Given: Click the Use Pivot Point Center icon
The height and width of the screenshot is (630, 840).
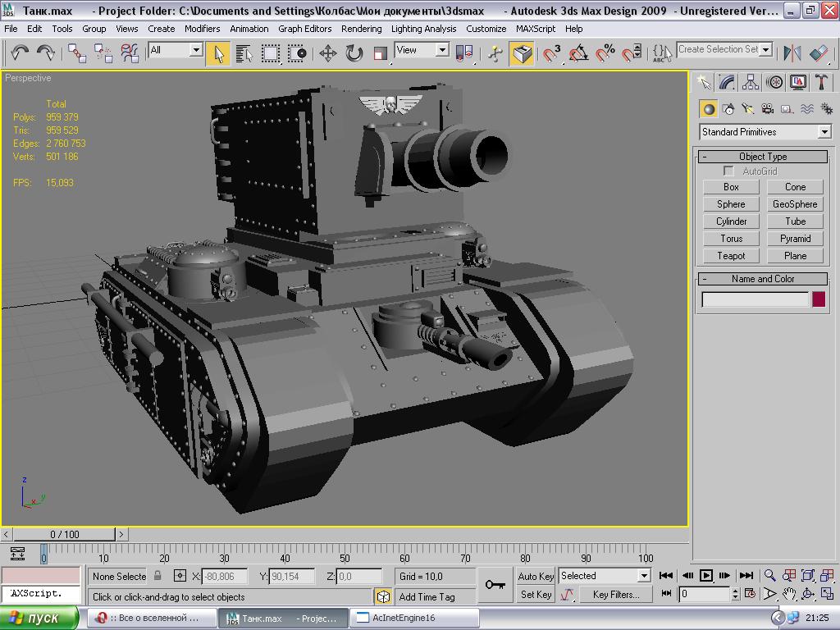Looking at the screenshot, I should pos(464,53).
